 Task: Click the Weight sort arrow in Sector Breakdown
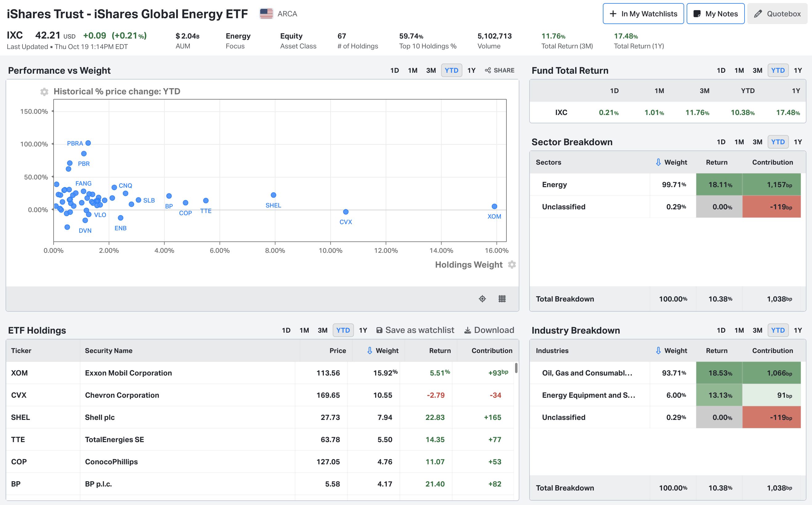click(x=658, y=162)
